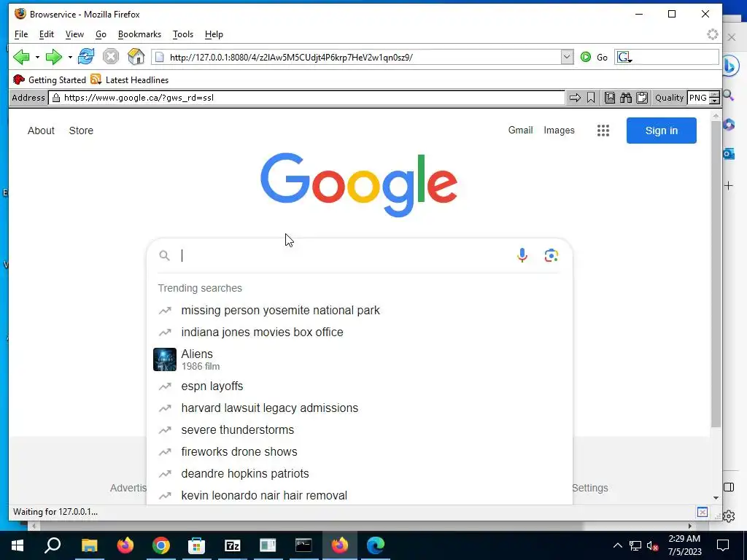This screenshot has width=747, height=560.
Task: Select "kevin leonardo nair hair removal" suggestion
Action: (360, 495)
